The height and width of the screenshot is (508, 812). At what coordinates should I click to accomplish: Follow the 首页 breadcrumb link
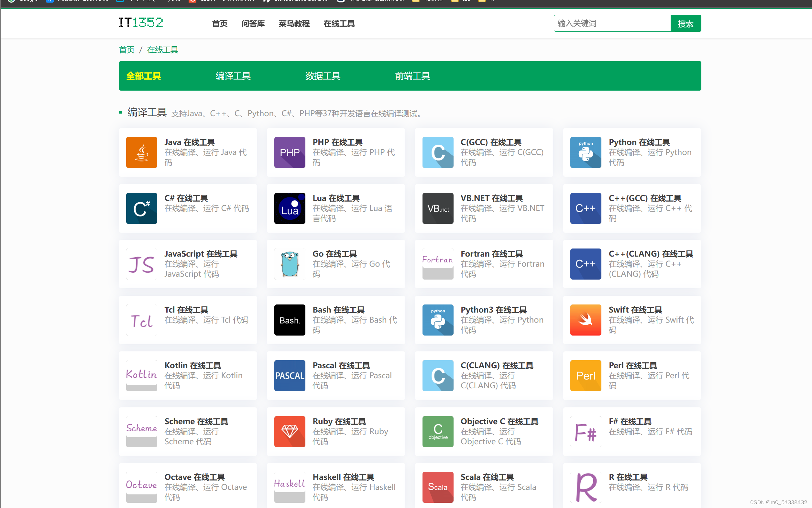pos(126,50)
